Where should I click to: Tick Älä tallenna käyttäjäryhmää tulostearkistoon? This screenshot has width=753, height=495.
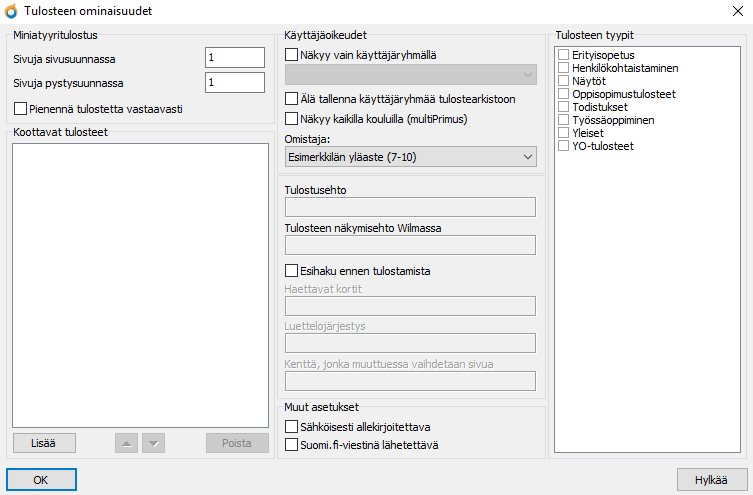(291, 98)
